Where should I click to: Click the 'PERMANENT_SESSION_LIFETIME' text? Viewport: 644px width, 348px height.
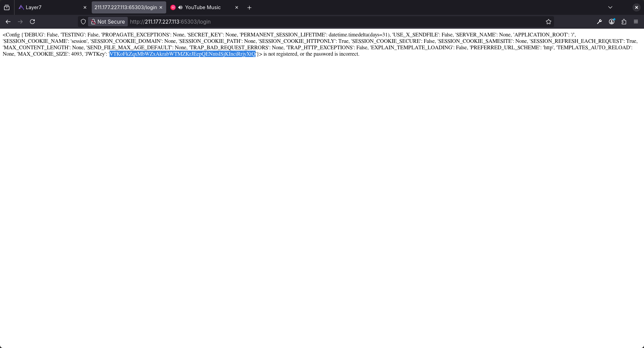(x=283, y=35)
